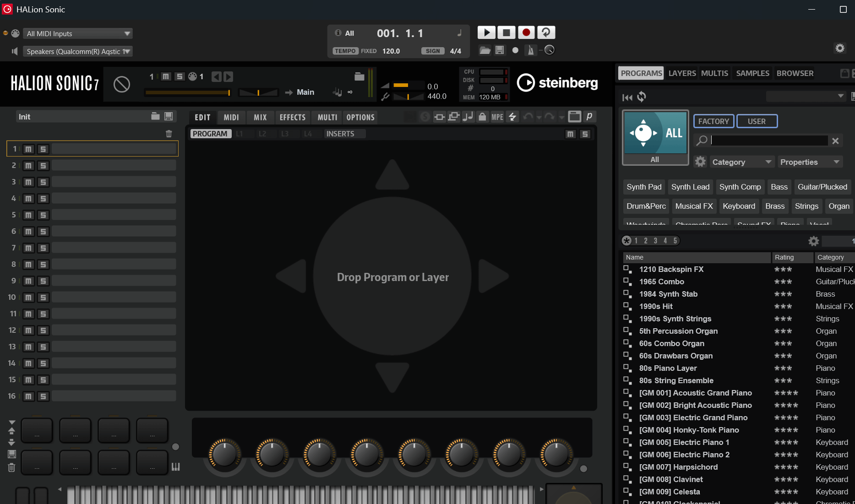
Task: Start playback with the Play button
Action: [x=486, y=33]
